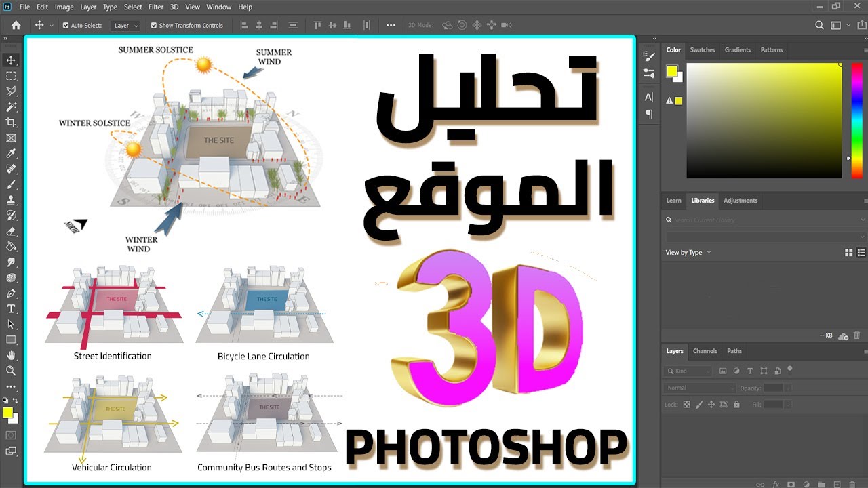This screenshot has height=488, width=868.
Task: Open the Fill dropdown arrow
Action: point(788,404)
